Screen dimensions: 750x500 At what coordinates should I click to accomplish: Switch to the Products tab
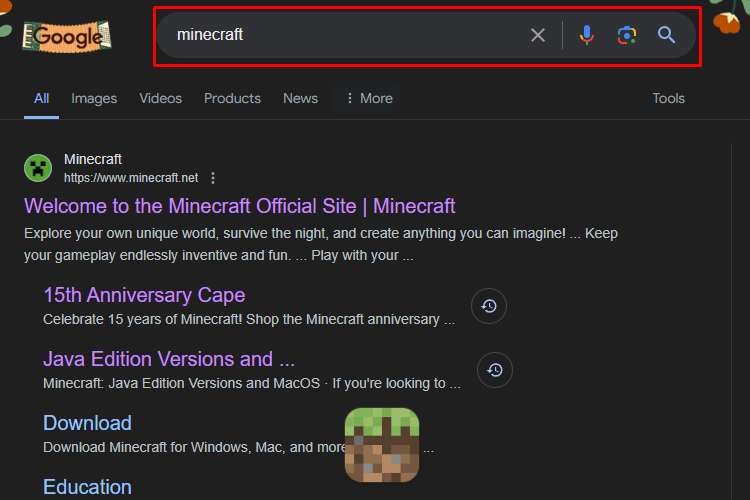[232, 99]
